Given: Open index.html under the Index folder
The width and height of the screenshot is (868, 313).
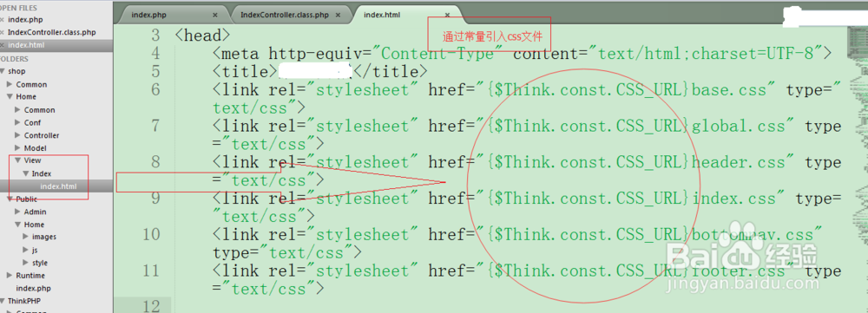Looking at the screenshot, I should [x=59, y=186].
